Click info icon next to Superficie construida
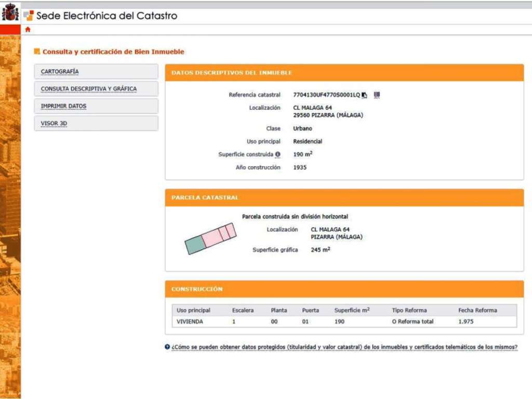Screen dimensions: 532x399 pyautogui.click(x=278, y=155)
